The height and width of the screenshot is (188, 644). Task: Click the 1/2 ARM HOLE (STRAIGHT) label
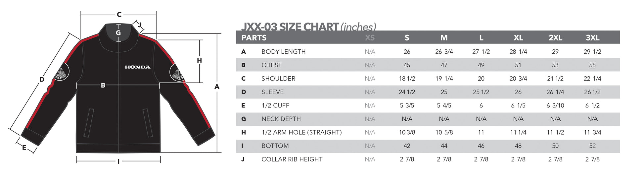tap(301, 132)
